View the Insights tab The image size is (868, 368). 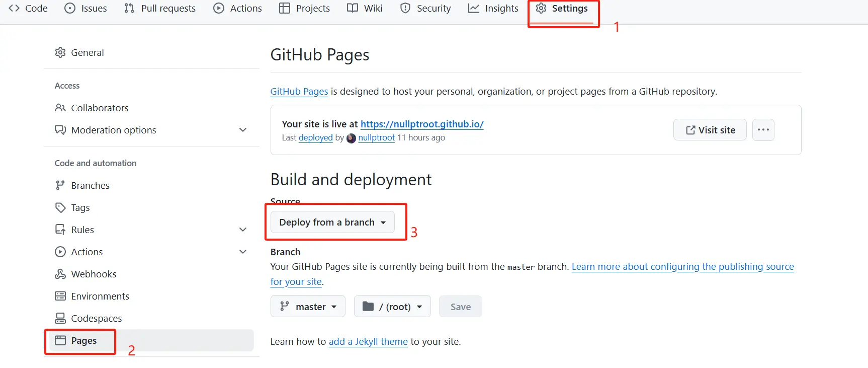(493, 8)
